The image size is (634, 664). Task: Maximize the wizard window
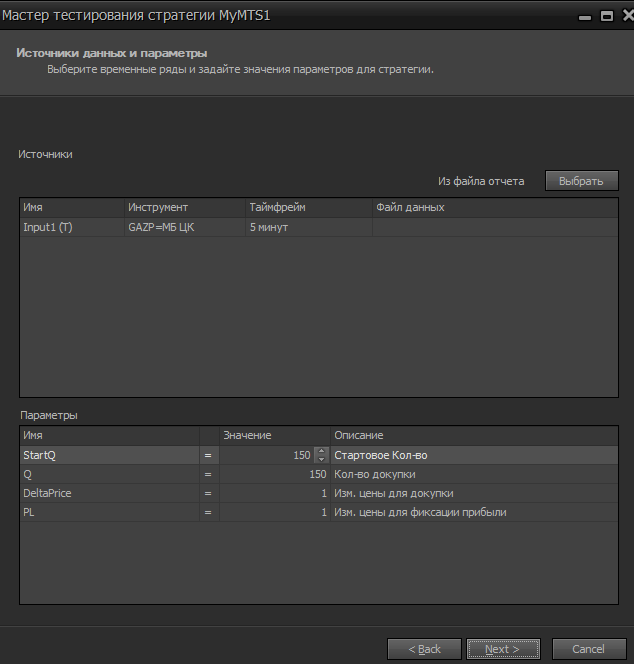point(607,16)
